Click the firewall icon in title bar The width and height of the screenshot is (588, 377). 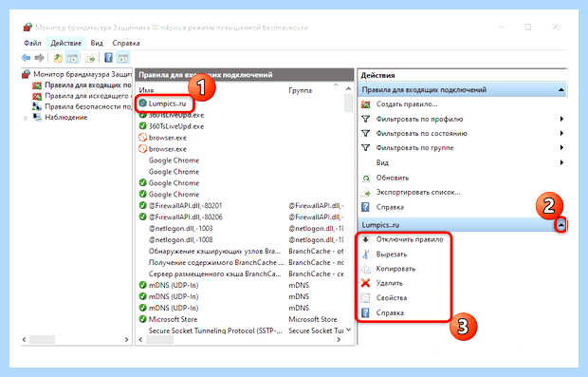(28, 28)
